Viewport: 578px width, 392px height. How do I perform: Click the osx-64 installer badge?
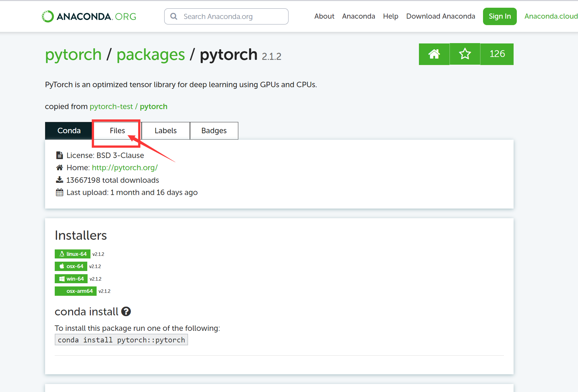pos(71,266)
